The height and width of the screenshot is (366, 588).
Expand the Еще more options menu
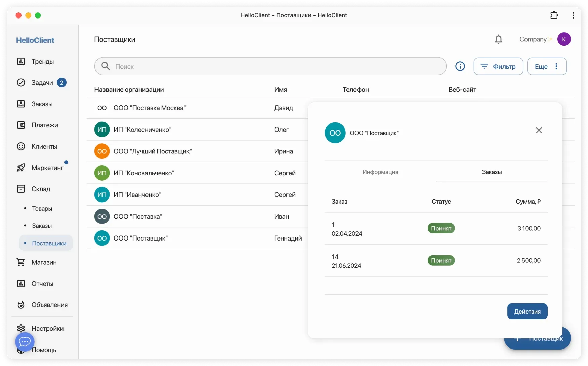[547, 66]
